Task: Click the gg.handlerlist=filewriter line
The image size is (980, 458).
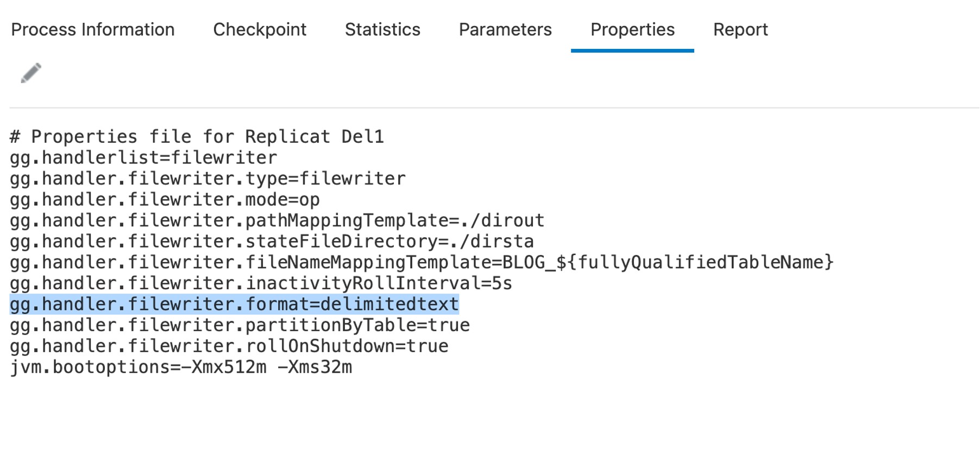Action: 143,158
